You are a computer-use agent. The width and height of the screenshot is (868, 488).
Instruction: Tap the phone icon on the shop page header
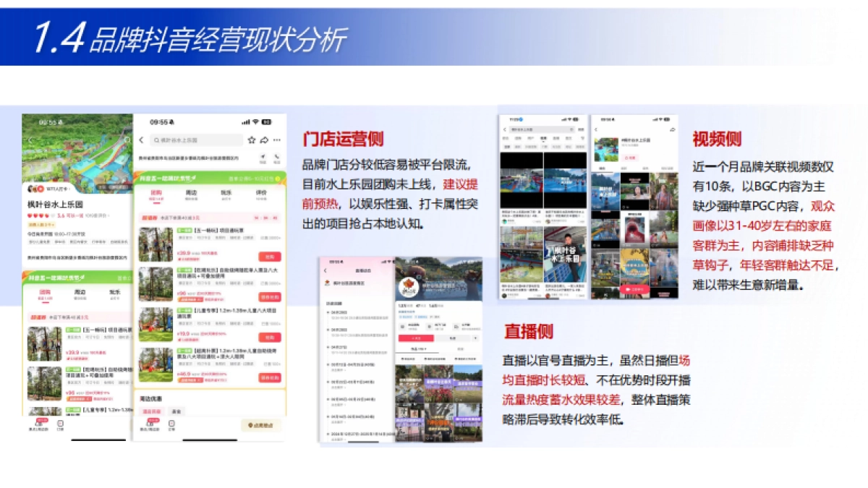pyautogui.click(x=276, y=158)
